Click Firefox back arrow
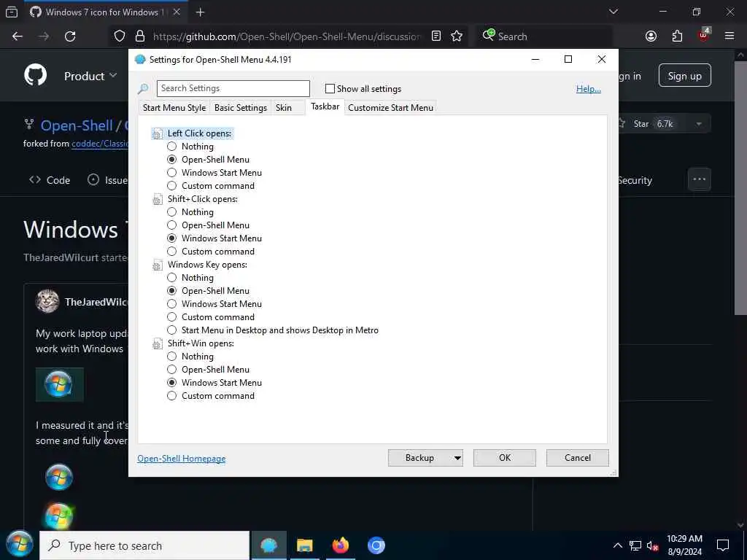This screenshot has height=560, width=747. [18, 36]
